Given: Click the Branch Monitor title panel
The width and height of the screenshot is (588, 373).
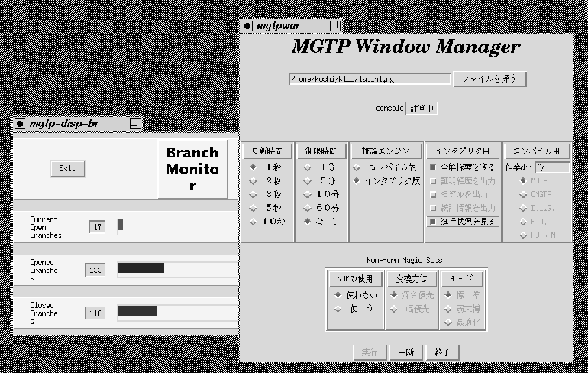Looking at the screenshot, I should pos(192,168).
